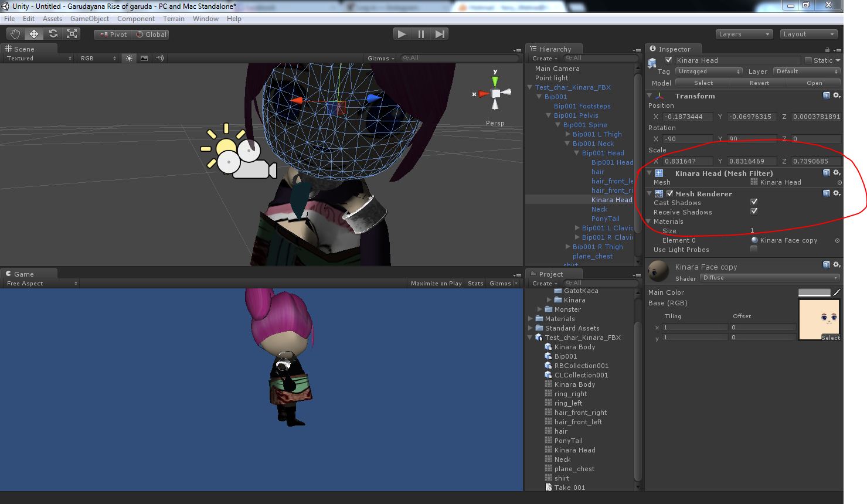Open Free Aspect dropdown

coord(42,283)
